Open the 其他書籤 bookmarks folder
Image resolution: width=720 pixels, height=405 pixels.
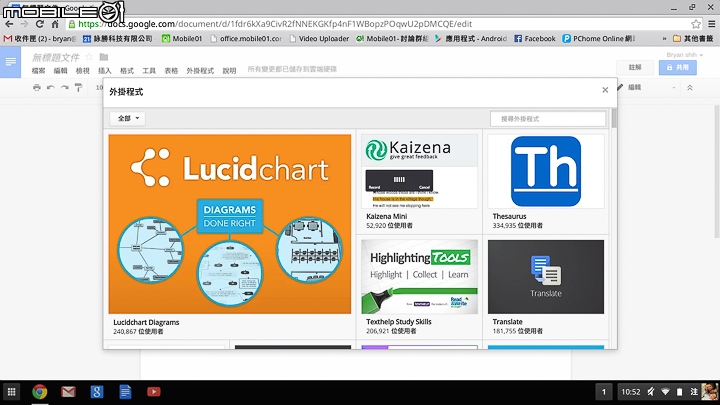[x=693, y=39]
